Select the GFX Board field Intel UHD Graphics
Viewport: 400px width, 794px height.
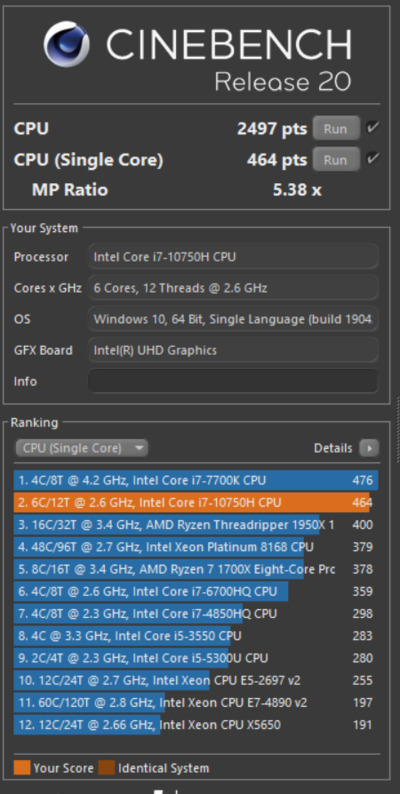[x=233, y=350]
